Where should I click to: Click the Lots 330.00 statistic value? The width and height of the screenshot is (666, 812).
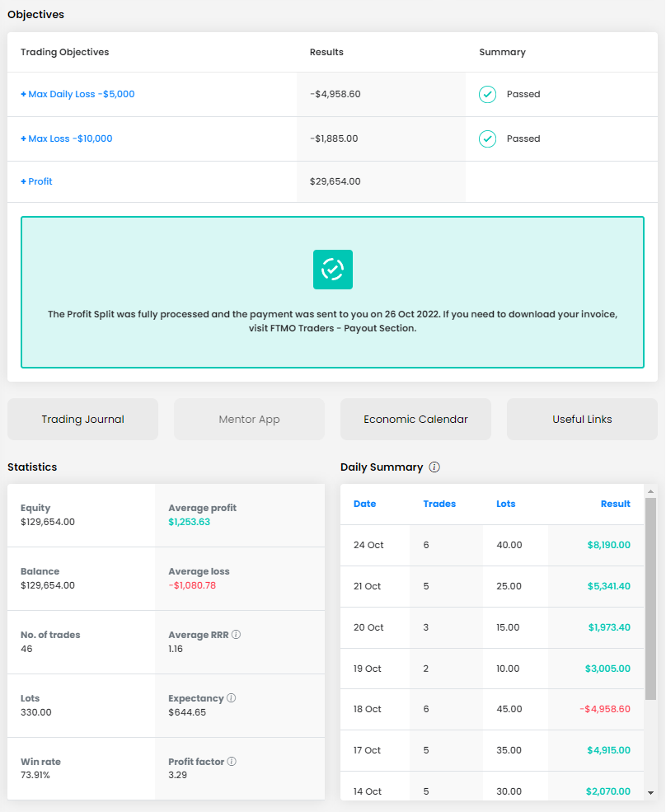(36, 712)
